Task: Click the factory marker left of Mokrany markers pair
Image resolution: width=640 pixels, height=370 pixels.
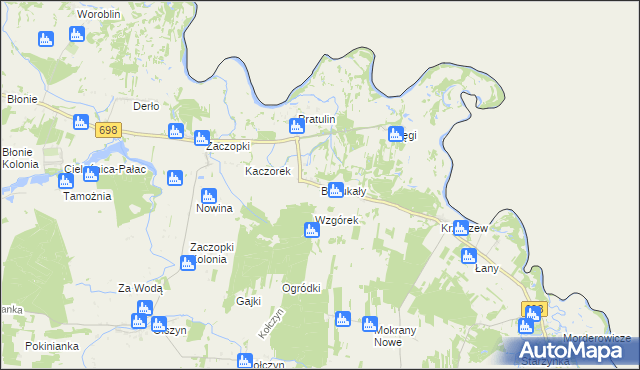Action: point(343,319)
